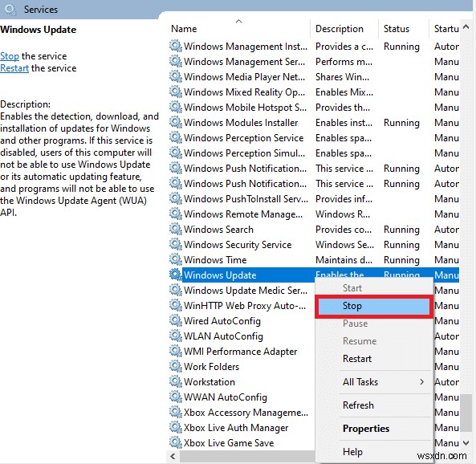Click the Services magnifier gear icon in header
476x464 pixels.
click(10, 10)
